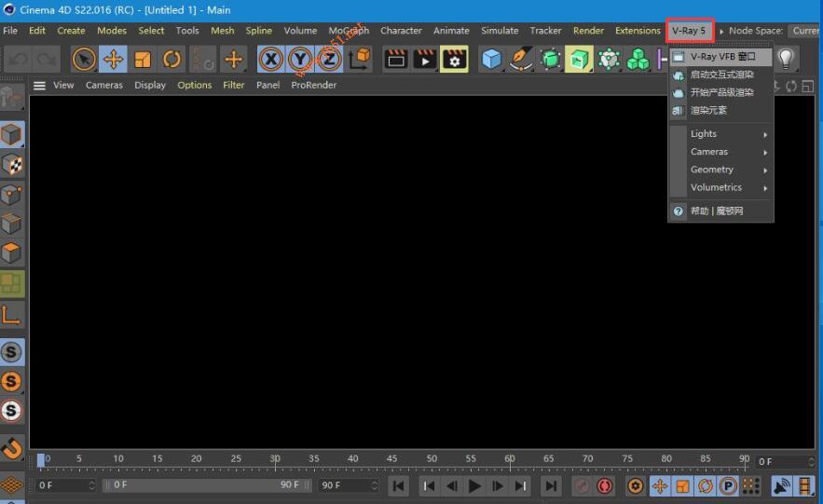823x504 pixels.
Task: Open the MoGraph menu
Action: [349, 31]
